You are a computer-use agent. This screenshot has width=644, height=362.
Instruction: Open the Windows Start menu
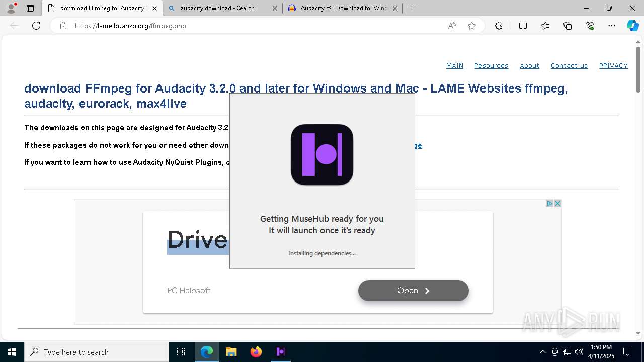[12, 352]
